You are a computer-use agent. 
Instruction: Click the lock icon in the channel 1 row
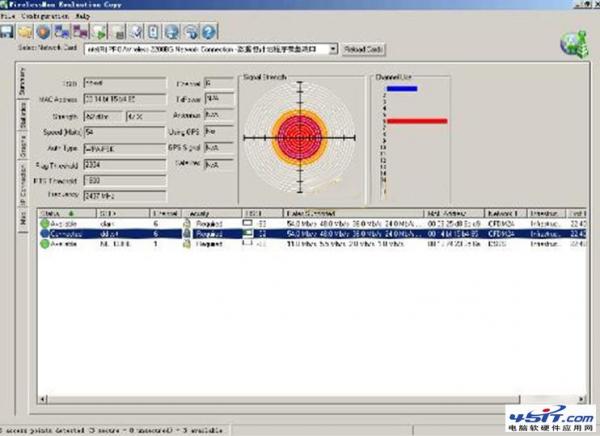coord(187,243)
